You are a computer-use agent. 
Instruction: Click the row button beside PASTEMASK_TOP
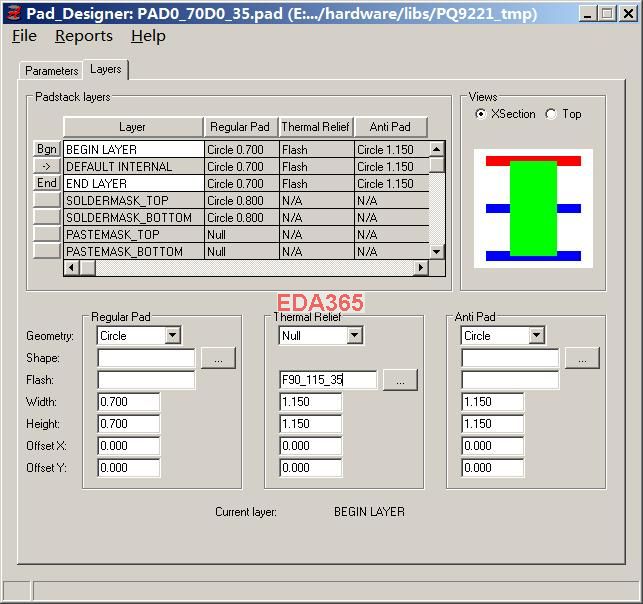[47, 234]
